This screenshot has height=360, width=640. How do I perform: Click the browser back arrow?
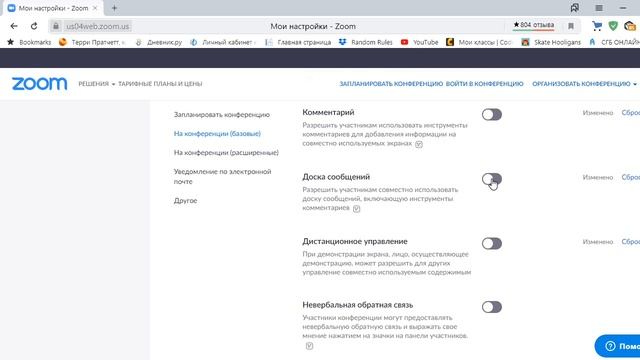[x=14, y=26]
